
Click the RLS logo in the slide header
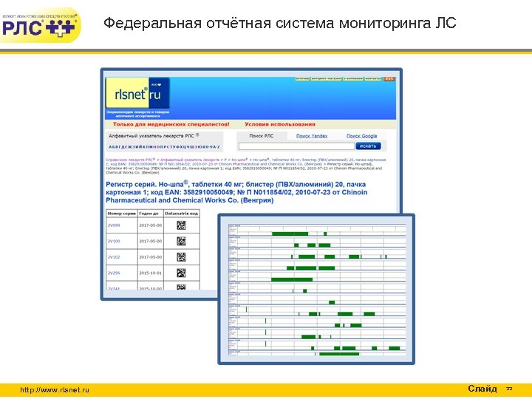coord(40,26)
